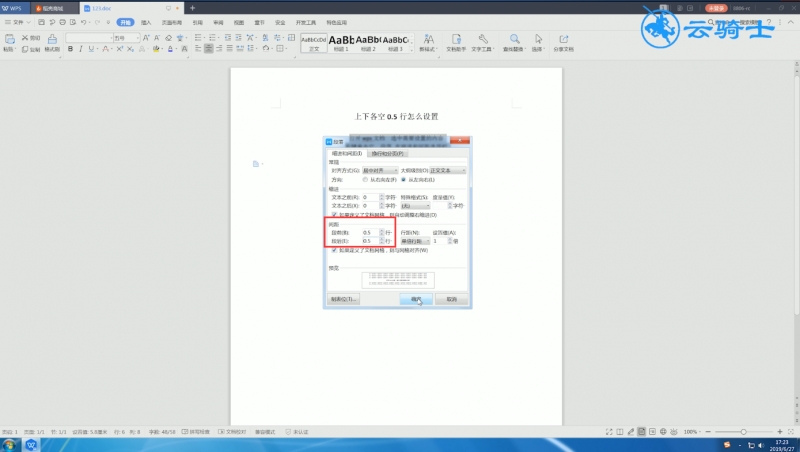Screen dimensions: 800x452
Task: Click the Paste (粘贴) icon
Action: tap(9, 39)
